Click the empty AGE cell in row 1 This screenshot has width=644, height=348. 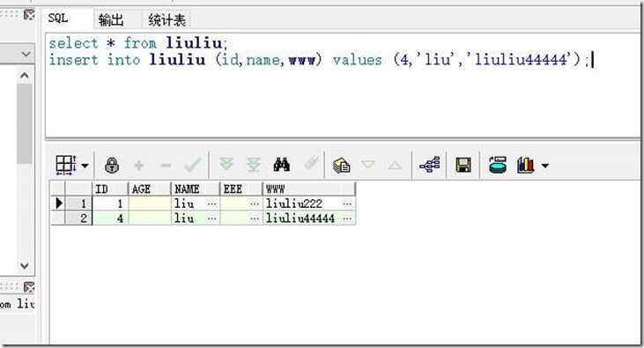coord(150,204)
